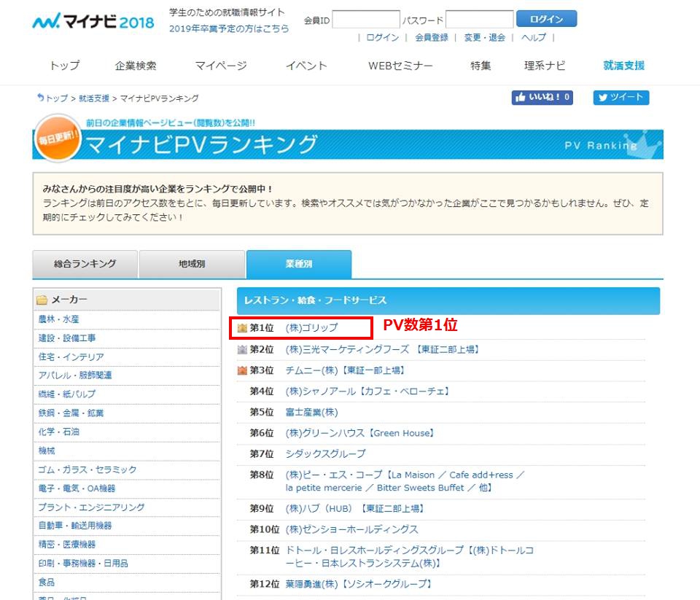Click the 就活支援 breadcrumb link

(x=94, y=98)
